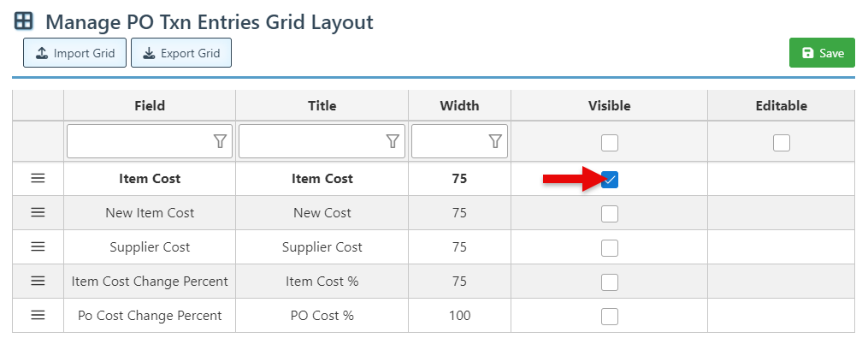
Task: Click drag handle for Po Cost Change Percent
Action: coord(38,315)
